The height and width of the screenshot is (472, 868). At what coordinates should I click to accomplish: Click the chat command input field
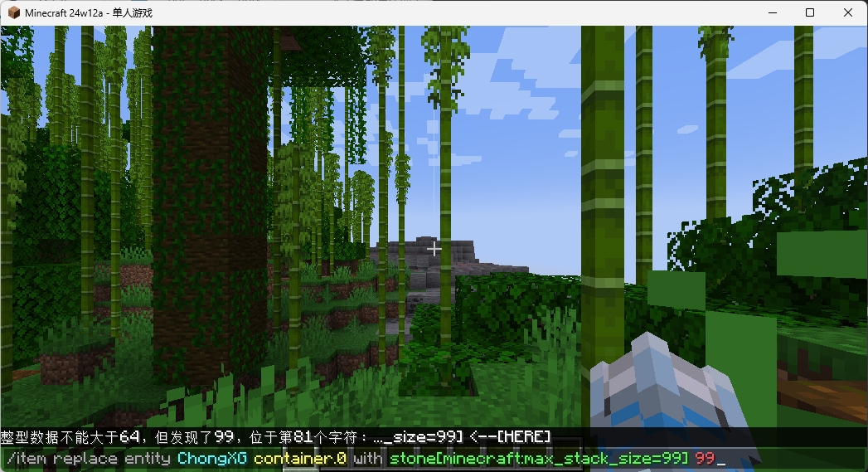(x=434, y=459)
